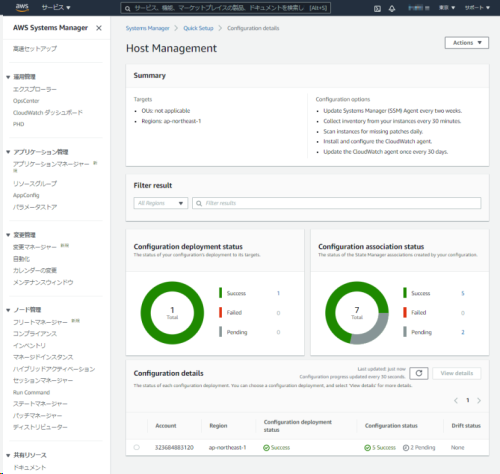Open エクスプローラー in sidebar

pos(35,89)
